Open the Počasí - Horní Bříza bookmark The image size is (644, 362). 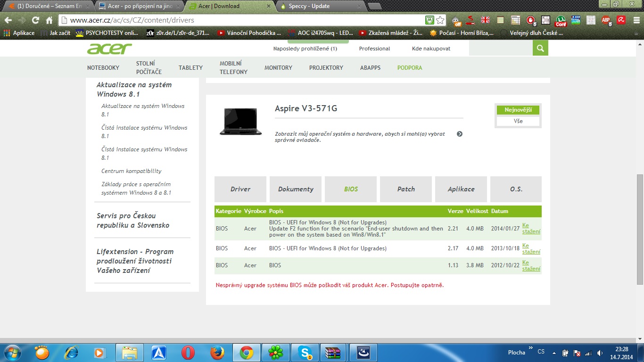click(462, 33)
